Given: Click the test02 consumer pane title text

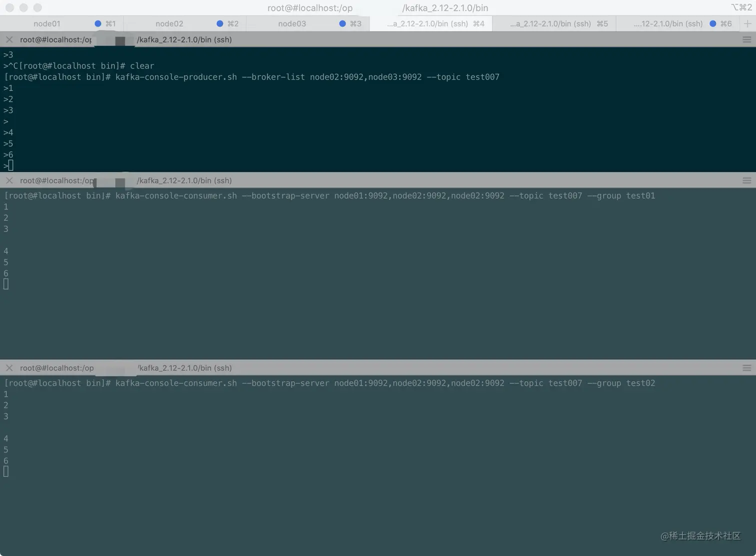Looking at the screenshot, I should pyautogui.click(x=126, y=368).
